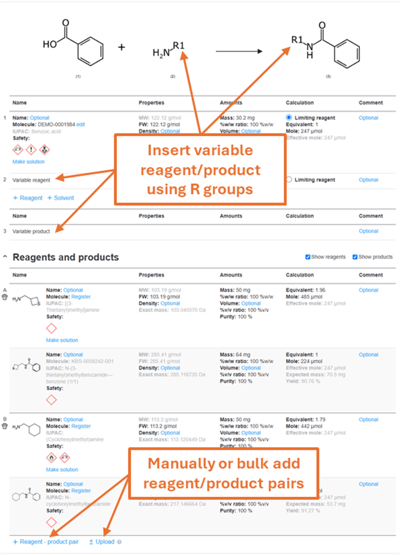Screen dimensions: 400x555
Task: Upload reagent-product pairs in bulk
Action: pos(102,542)
